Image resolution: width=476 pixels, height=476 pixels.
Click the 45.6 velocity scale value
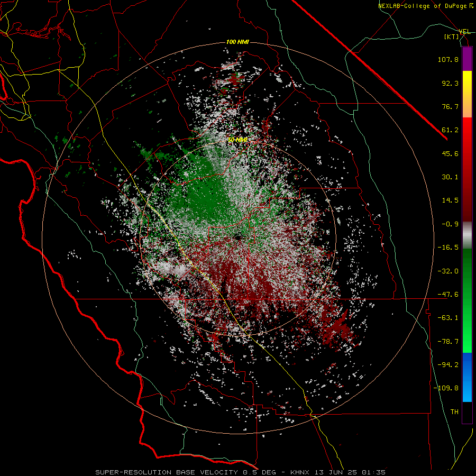click(450, 153)
